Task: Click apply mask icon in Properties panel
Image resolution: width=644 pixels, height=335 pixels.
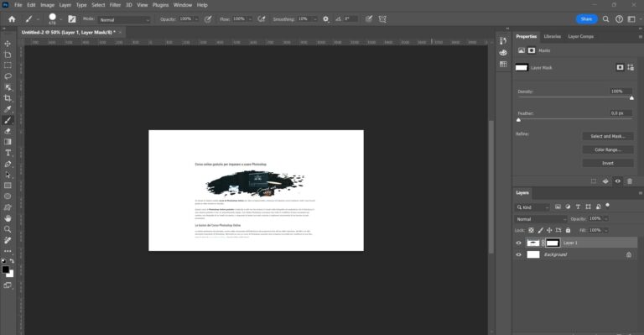Action: (605, 181)
